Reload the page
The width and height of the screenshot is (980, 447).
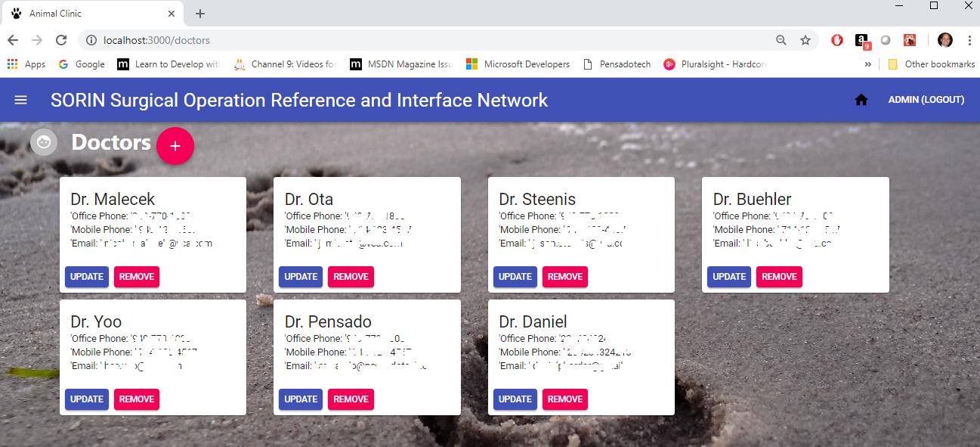pos(61,40)
